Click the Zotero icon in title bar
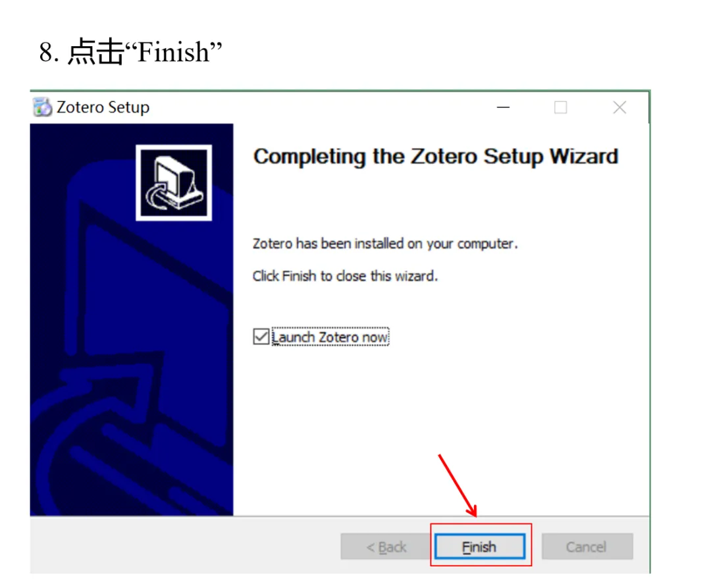Viewport: 711px width, 588px height. pyautogui.click(x=43, y=107)
